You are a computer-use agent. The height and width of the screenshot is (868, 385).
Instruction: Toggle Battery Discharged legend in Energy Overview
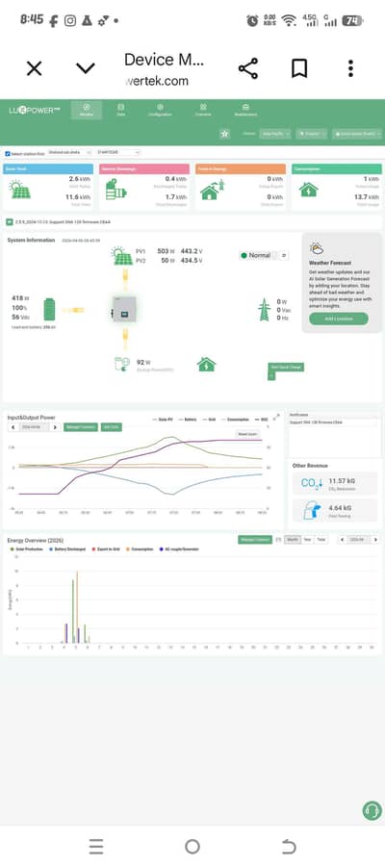pos(65,549)
